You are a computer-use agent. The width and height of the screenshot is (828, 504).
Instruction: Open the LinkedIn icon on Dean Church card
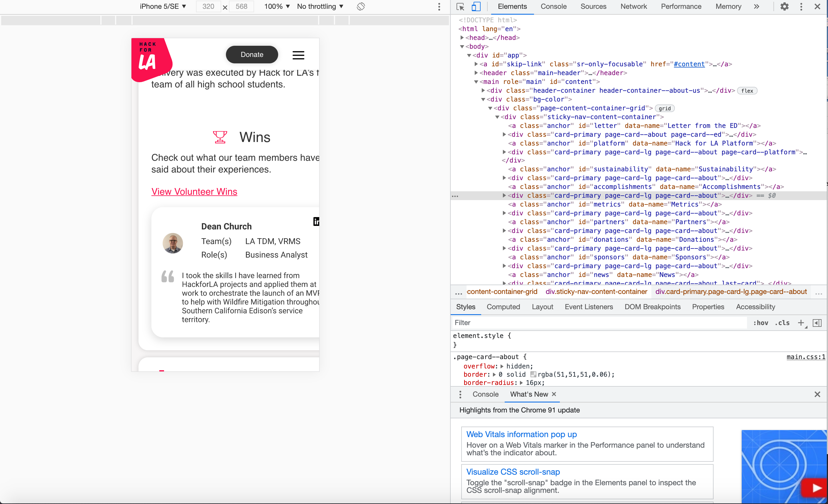(x=316, y=221)
